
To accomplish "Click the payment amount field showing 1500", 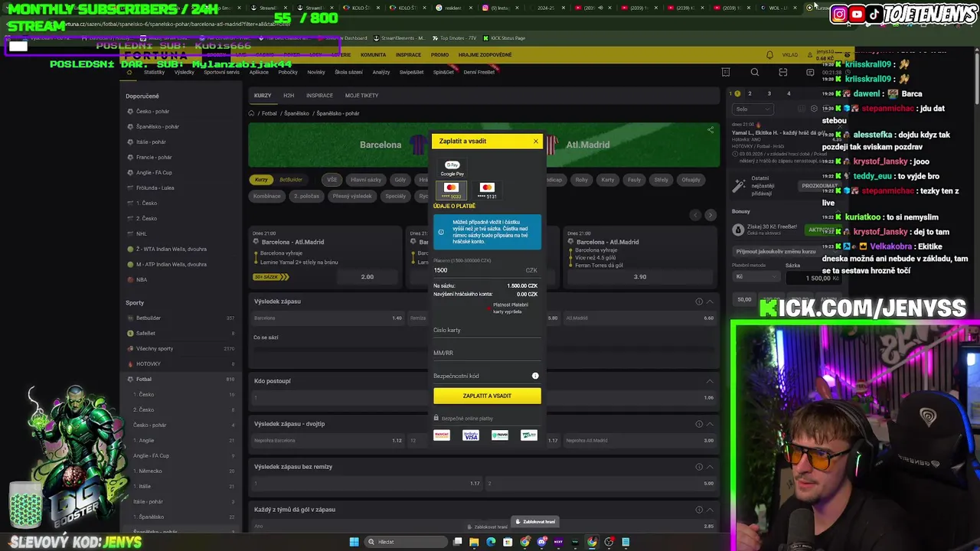I will coord(485,270).
